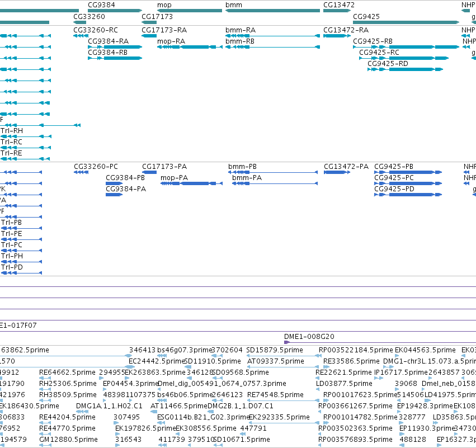Select protein CG17173-PA

[164, 167]
